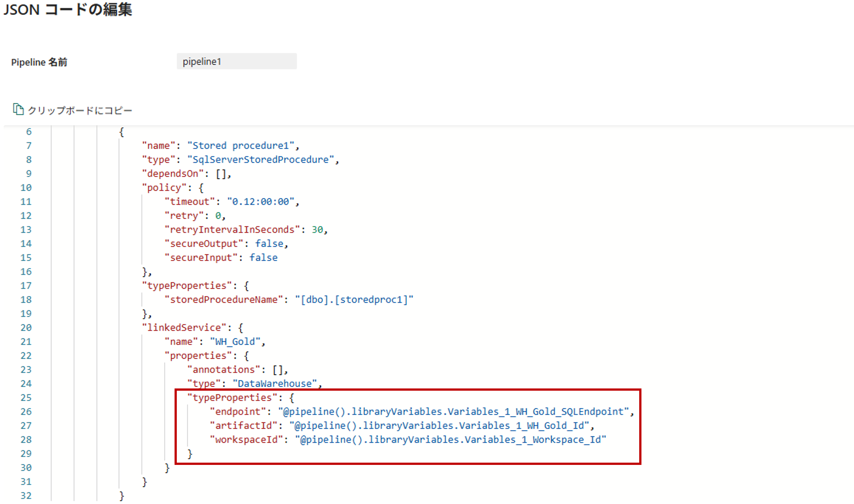Click the クリップボードにコピー text button
The height and width of the screenshot is (504, 854).
pyautogui.click(x=80, y=111)
